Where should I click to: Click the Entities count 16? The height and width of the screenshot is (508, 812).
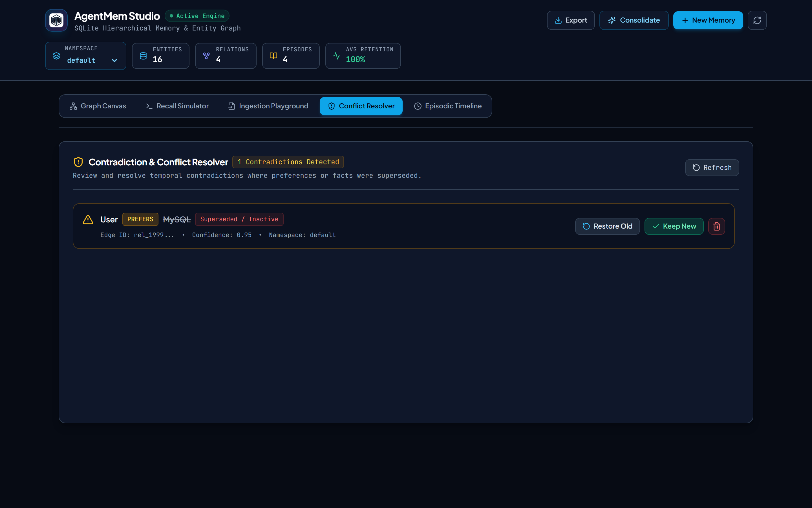157,60
